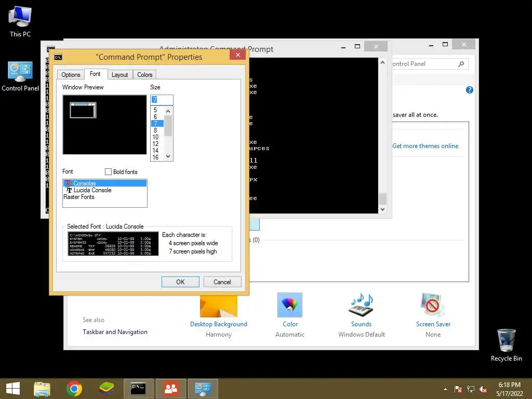The height and width of the screenshot is (399, 532).
Task: Open the Control Panel help icon
Action: coord(470,90)
